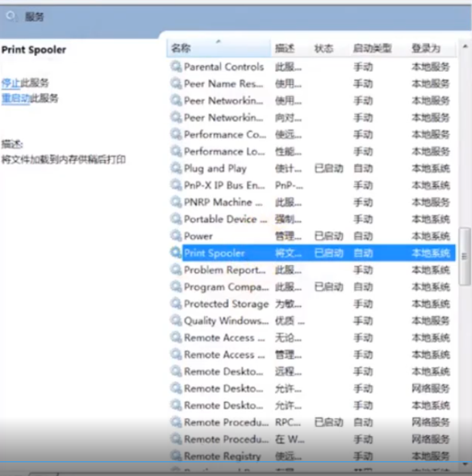This screenshot has width=472, height=476.
Task: Click the Plug and Play service icon
Action: [176, 168]
